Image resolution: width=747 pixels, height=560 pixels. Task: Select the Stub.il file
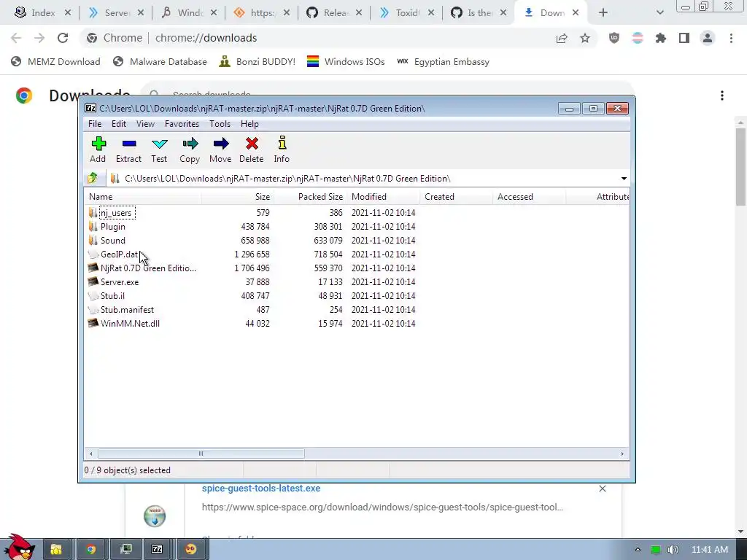coord(112,296)
